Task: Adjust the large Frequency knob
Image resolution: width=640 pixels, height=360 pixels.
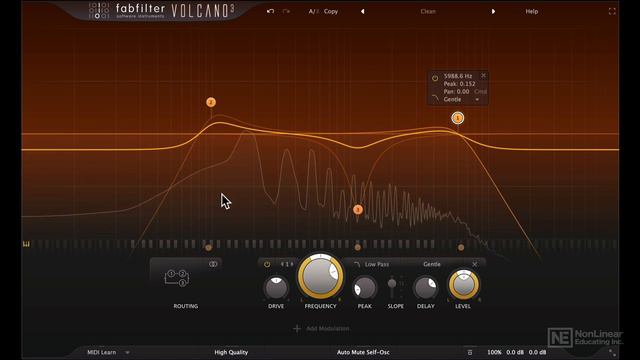Action: click(320, 276)
